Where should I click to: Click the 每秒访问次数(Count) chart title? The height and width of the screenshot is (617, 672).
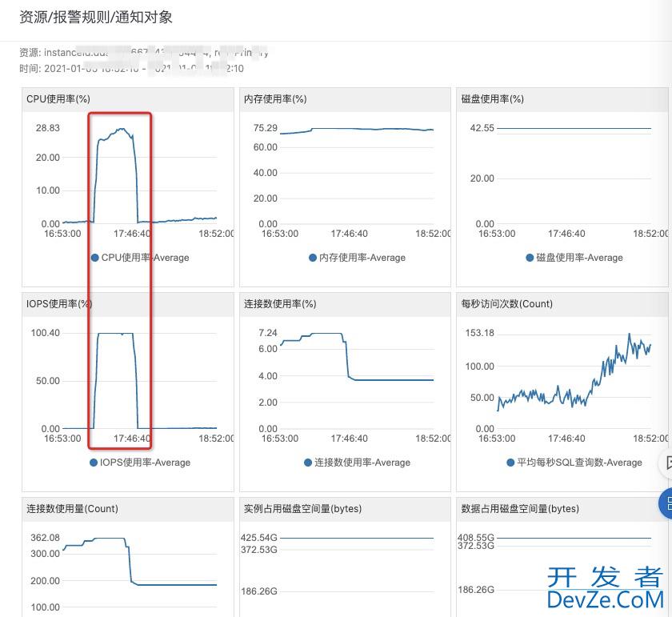(x=506, y=304)
